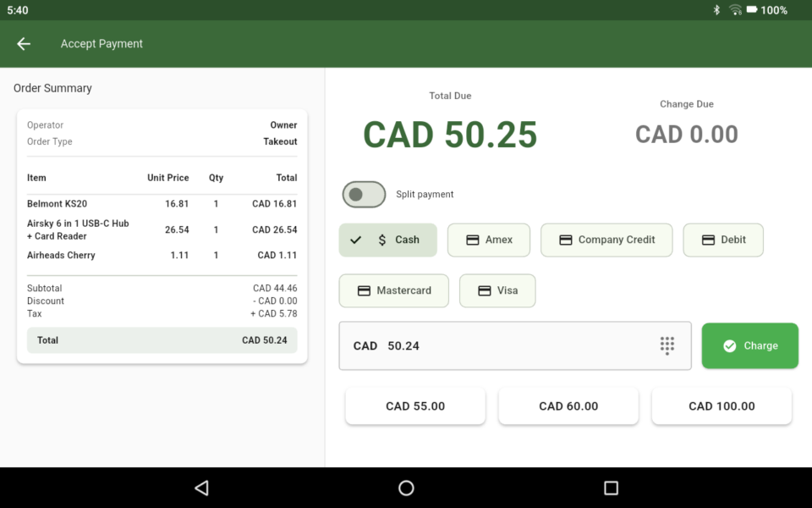This screenshot has width=812, height=508.
Task: Enable the Split payment switch
Action: coord(364,195)
